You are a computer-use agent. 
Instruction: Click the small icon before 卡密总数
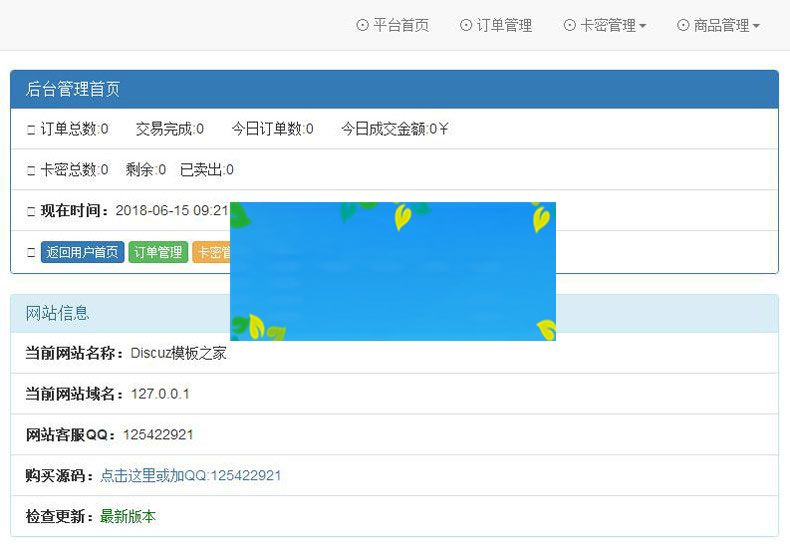(31, 171)
